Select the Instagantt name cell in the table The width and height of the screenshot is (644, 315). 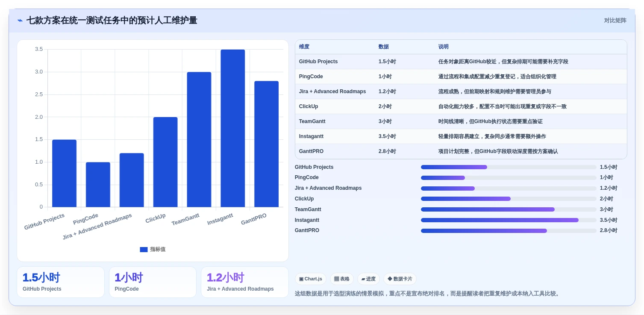311,136
